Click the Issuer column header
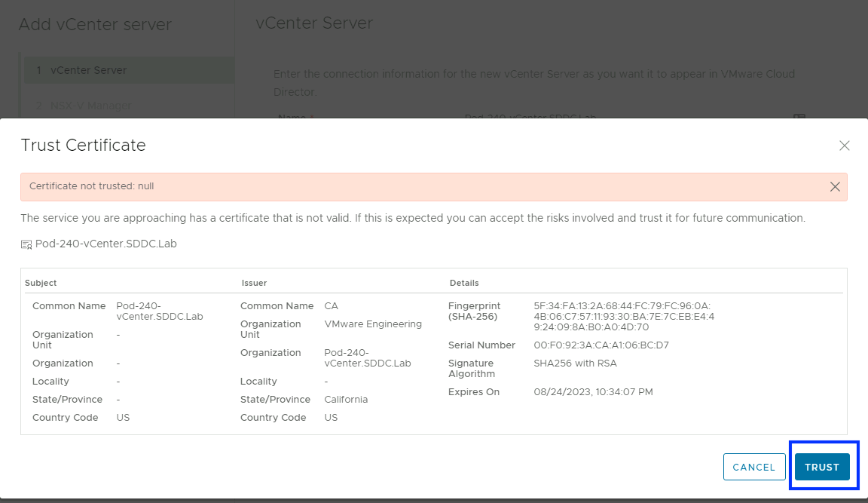This screenshot has height=503, width=868. [254, 283]
